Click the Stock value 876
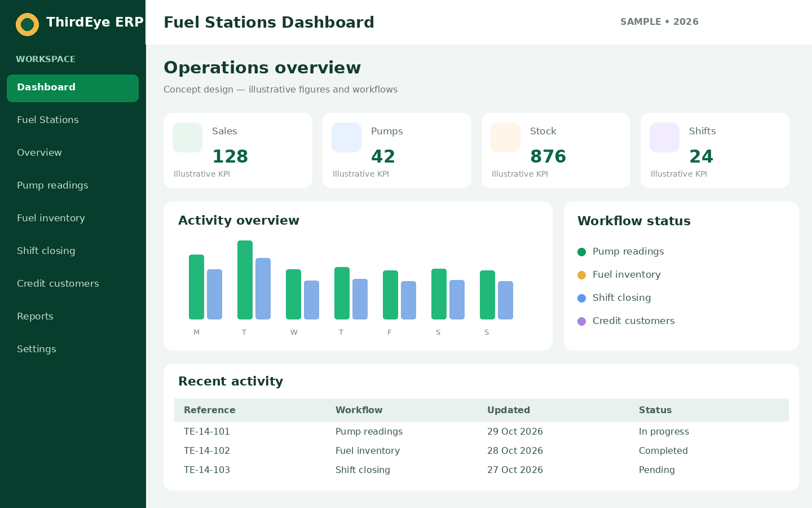This screenshot has width=812, height=508. [x=548, y=156]
